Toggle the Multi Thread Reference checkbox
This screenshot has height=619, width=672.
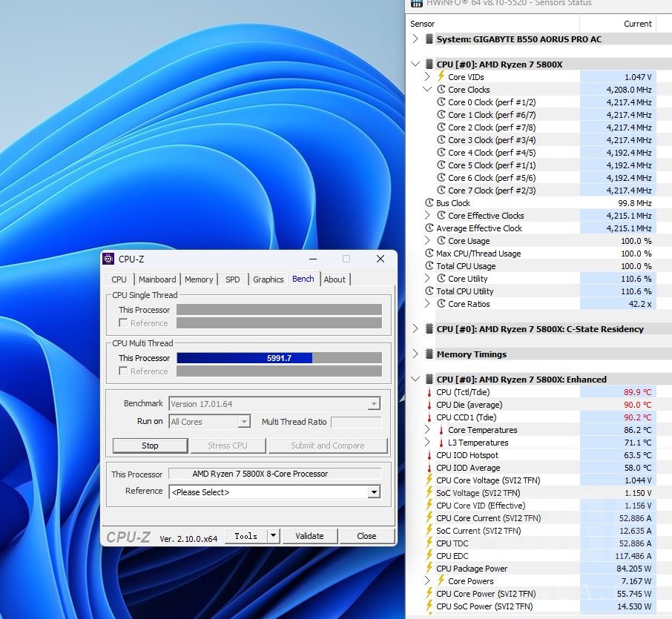pyautogui.click(x=123, y=371)
